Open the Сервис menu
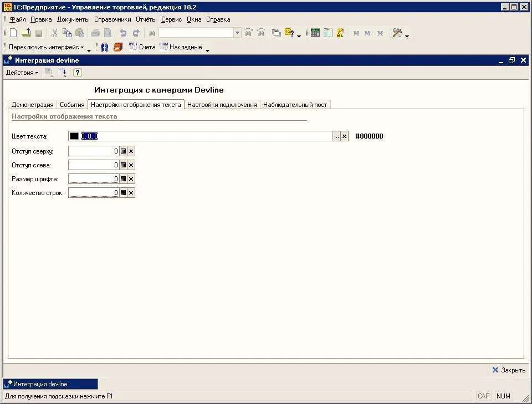 click(x=171, y=19)
